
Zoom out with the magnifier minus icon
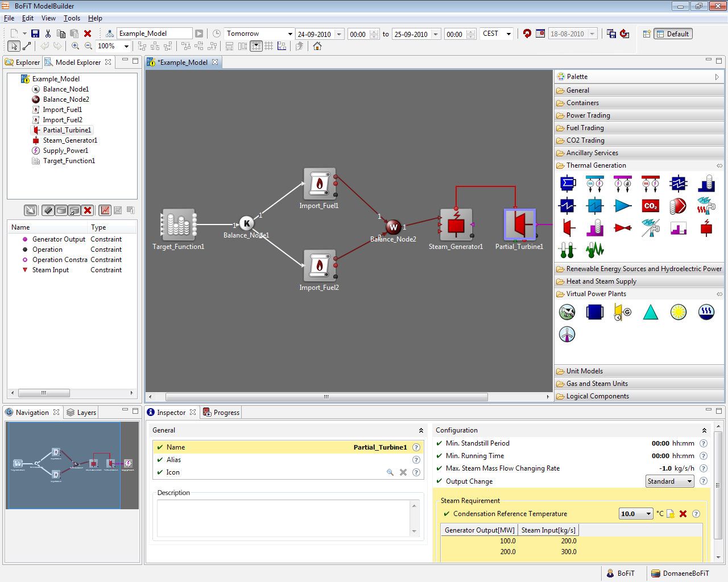tap(88, 46)
